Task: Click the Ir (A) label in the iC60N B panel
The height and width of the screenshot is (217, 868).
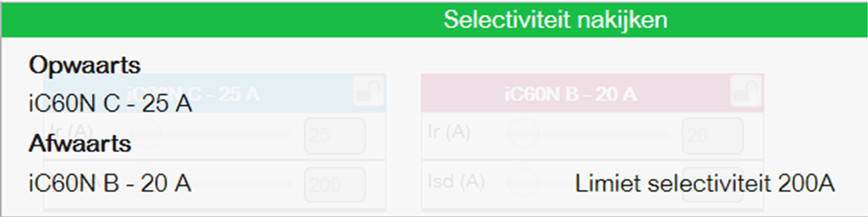Action: coord(449,132)
